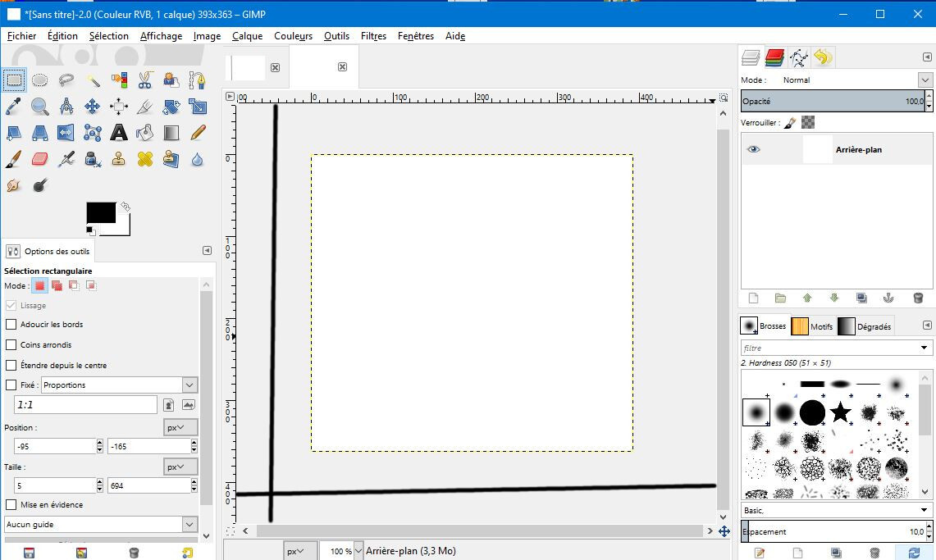Select the Free Select lasso tool
Screen dimensions: 936x560
click(66, 80)
